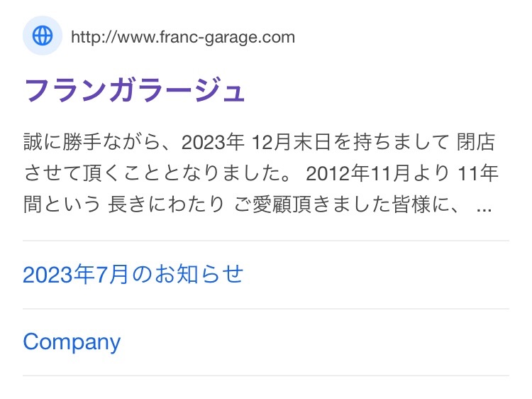Click the divider line above Company
Screen dimensions: 532x399
click(x=266, y=309)
